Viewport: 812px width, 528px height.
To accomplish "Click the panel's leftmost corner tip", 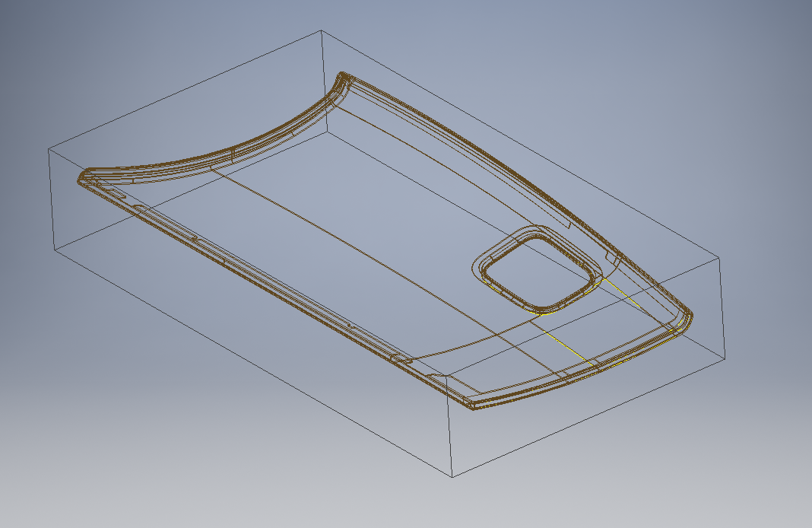I will [x=81, y=178].
